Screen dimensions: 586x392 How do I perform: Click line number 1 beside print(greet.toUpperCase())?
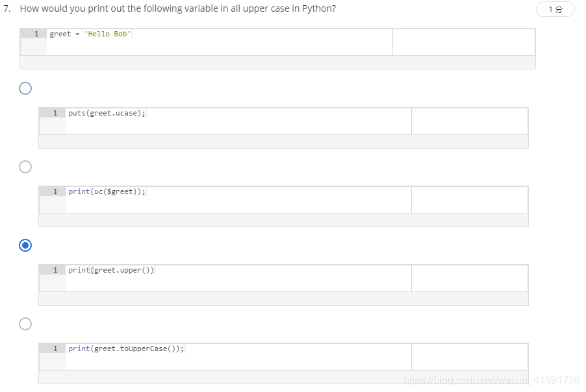tap(55, 348)
